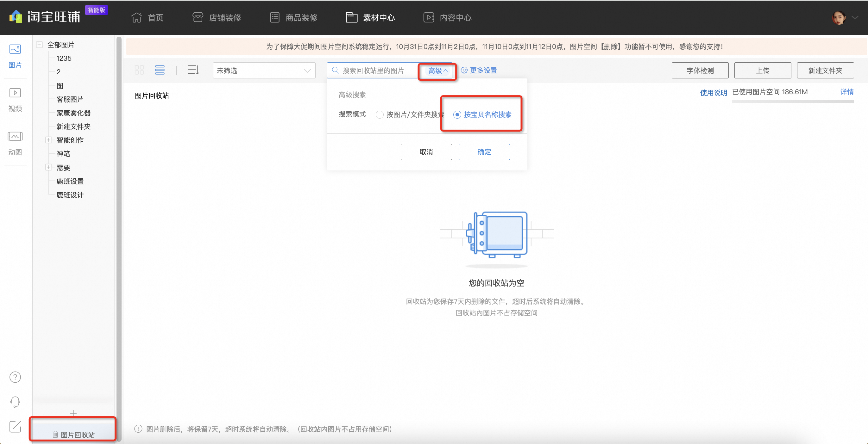
Task: Click the top promotion notice banner
Action: click(x=496, y=46)
